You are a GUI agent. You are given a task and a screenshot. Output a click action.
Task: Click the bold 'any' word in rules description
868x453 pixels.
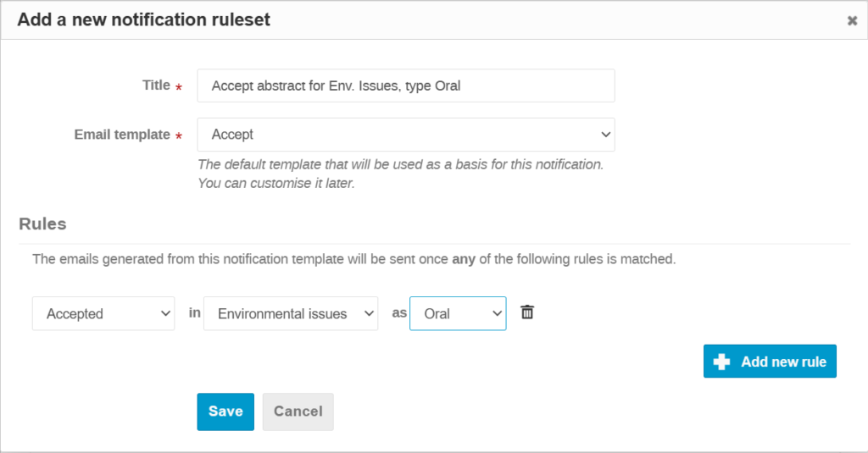tap(464, 259)
